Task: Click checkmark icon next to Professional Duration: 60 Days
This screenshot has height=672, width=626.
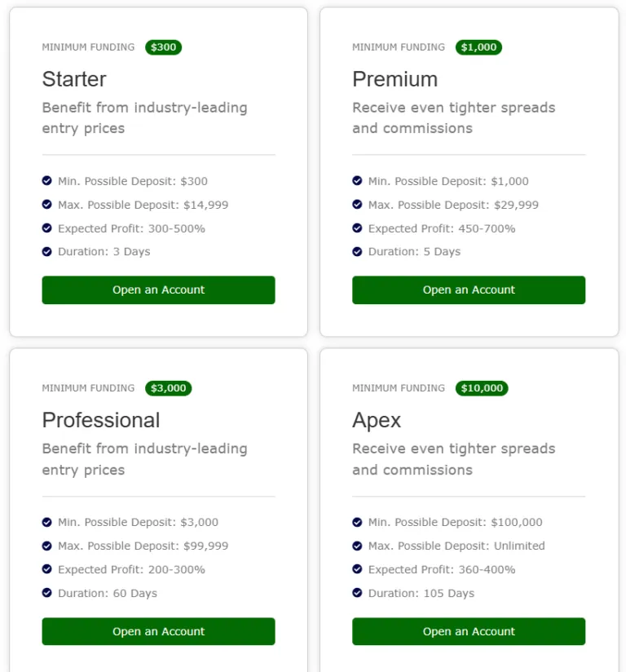Action: coord(47,593)
